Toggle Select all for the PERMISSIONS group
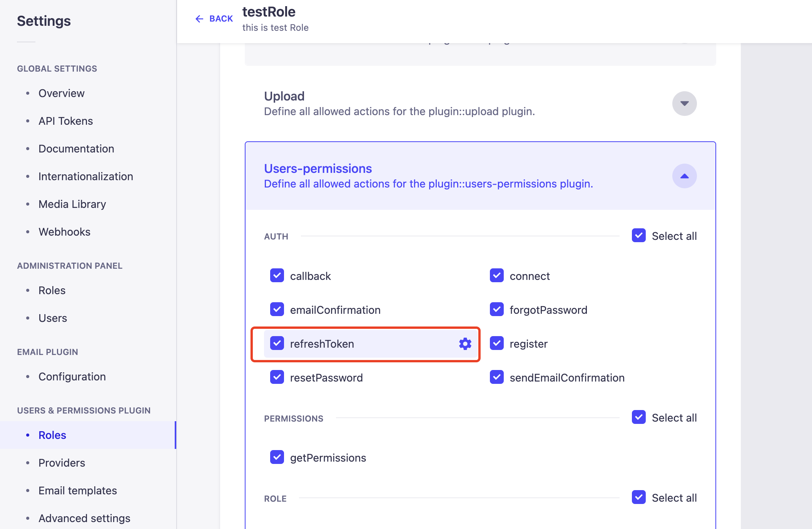 (639, 417)
